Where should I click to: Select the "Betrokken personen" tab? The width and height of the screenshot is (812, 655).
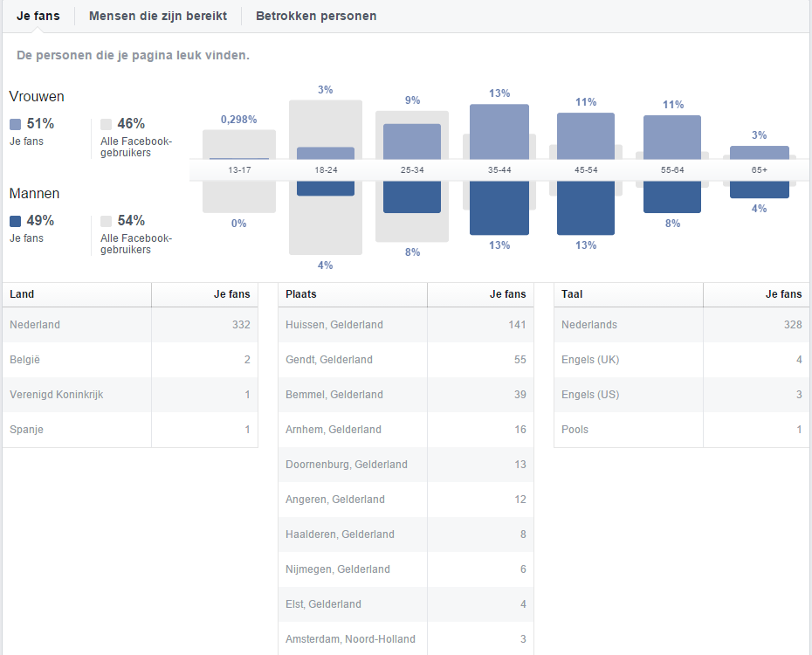coord(316,16)
